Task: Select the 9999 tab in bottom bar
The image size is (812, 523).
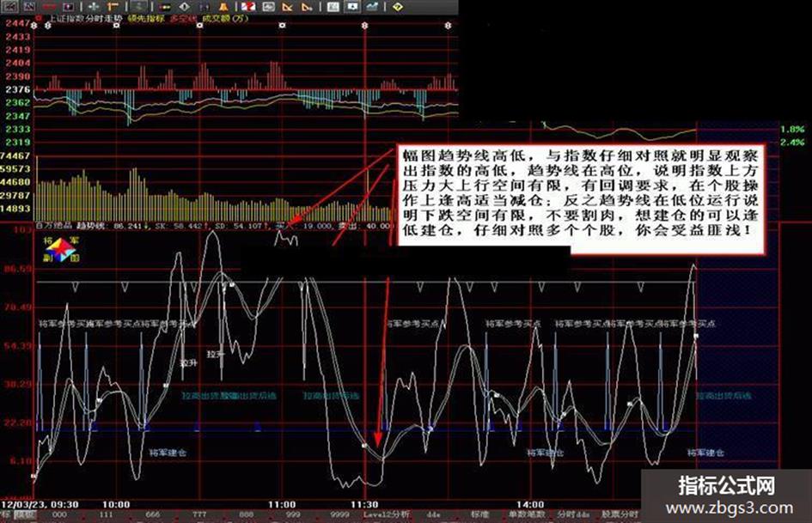Action: [339, 514]
